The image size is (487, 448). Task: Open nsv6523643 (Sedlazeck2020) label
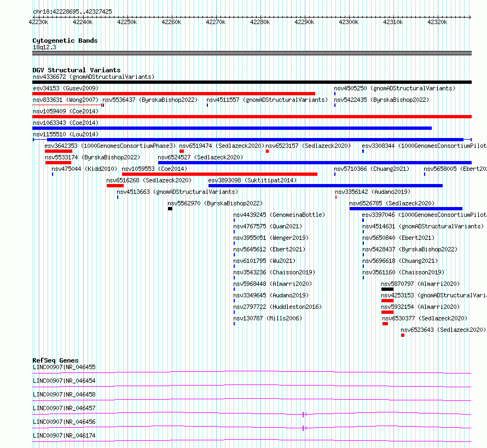tap(443, 330)
